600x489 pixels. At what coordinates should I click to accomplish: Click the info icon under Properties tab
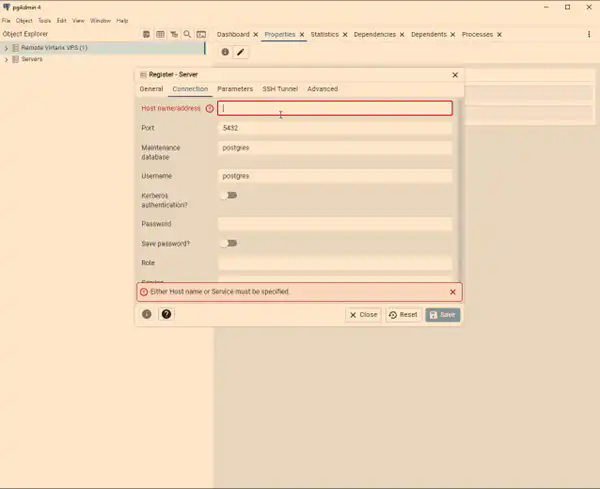tap(225, 52)
